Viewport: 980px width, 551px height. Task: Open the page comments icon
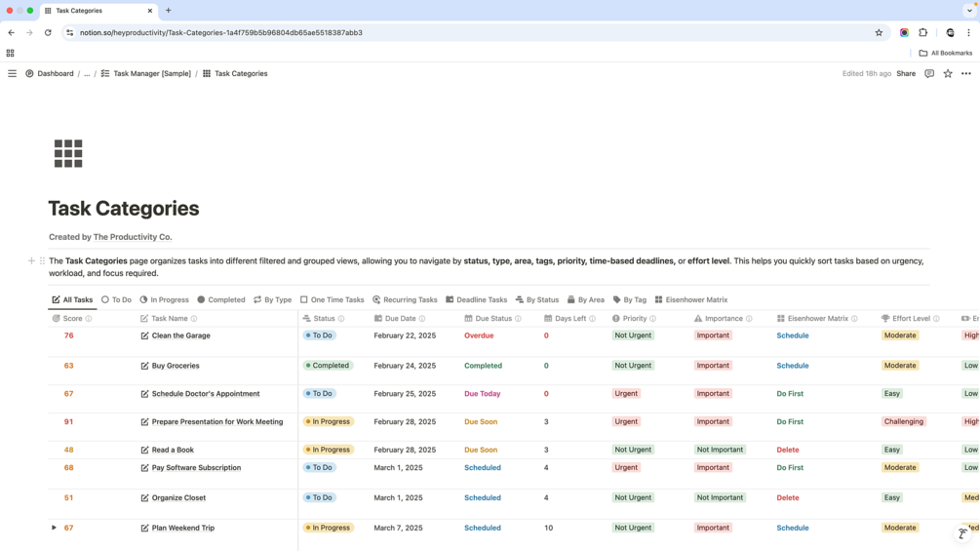(929, 74)
